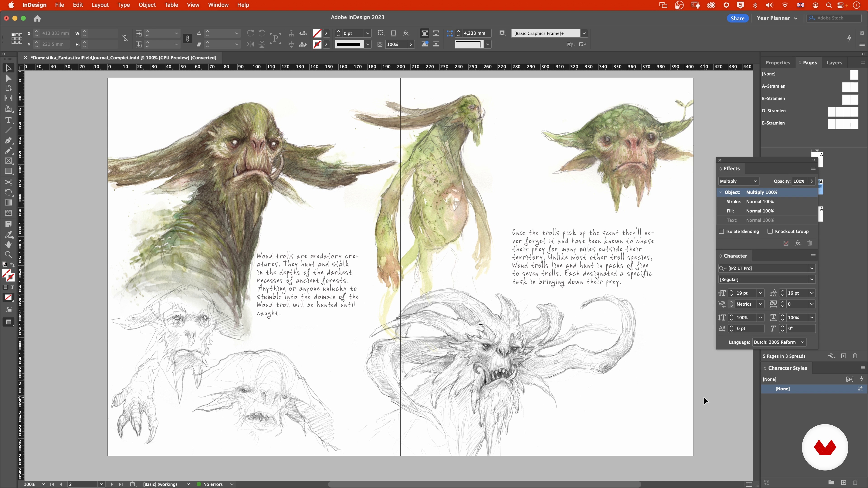Select the Pen tool
Image resolution: width=868 pixels, height=488 pixels.
pos(8,141)
